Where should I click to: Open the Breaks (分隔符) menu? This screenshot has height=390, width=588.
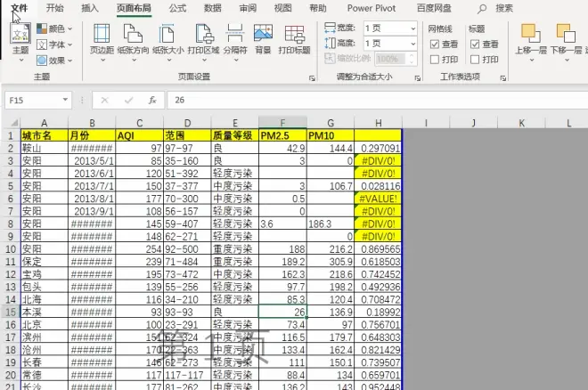(235, 41)
